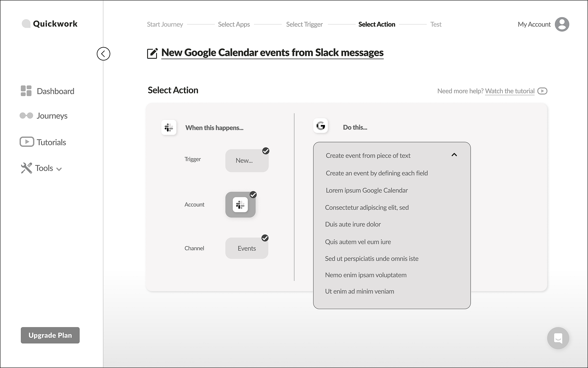588x368 pixels.
Task: Select 'Duis aute irure dolor' option
Action: 353,224
